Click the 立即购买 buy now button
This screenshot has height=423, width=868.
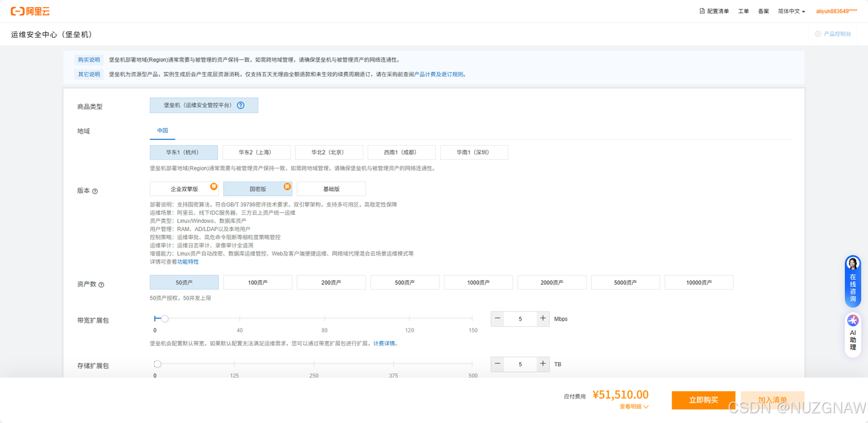click(x=703, y=400)
